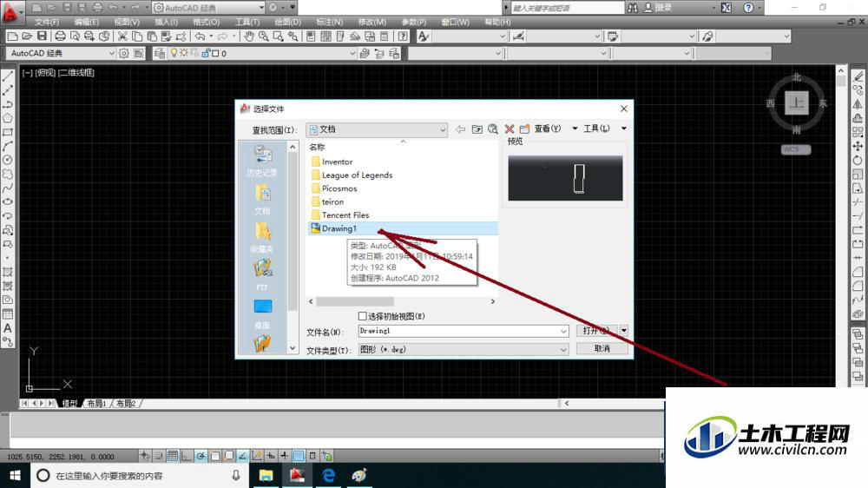Open the Desktop shortcut in places list
Image resolution: width=868 pixels, height=488 pixels.
[x=262, y=313]
